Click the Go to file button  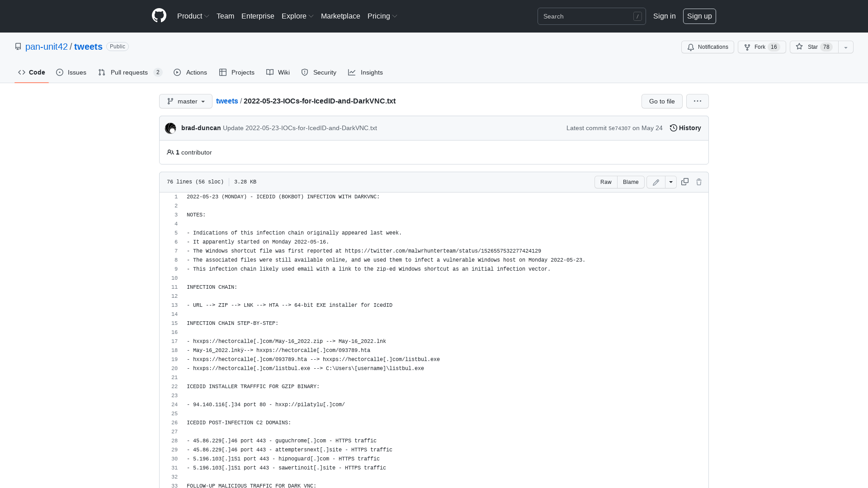click(x=662, y=101)
